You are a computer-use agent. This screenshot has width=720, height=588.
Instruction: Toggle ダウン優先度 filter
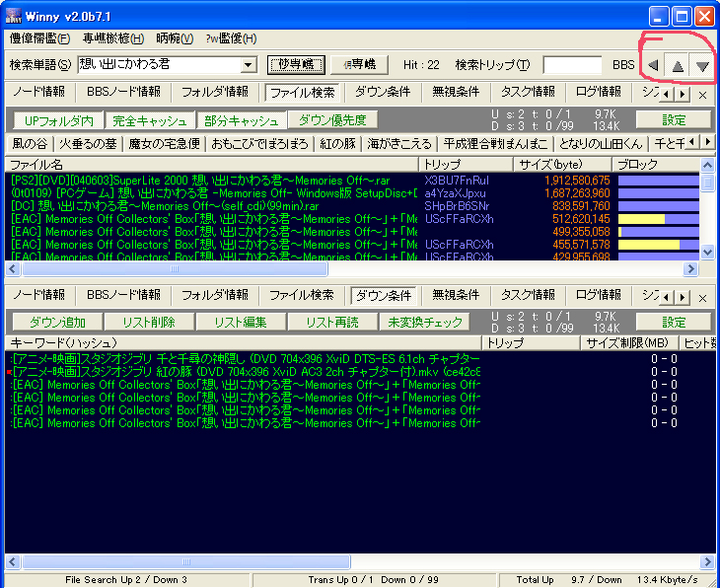(332, 120)
